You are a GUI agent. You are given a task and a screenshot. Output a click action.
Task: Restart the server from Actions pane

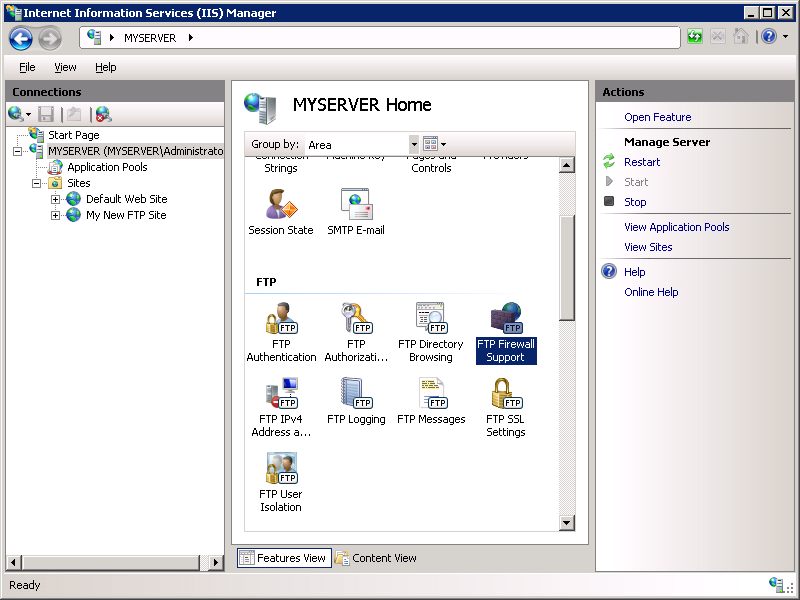click(642, 161)
